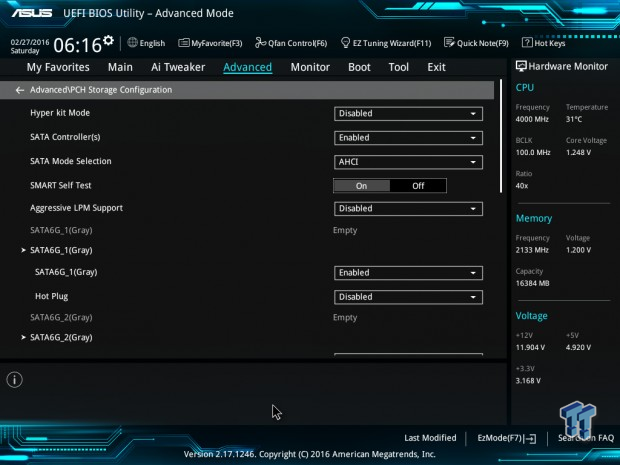The height and width of the screenshot is (465, 620).
Task: Switch to the Exit tab
Action: click(436, 67)
